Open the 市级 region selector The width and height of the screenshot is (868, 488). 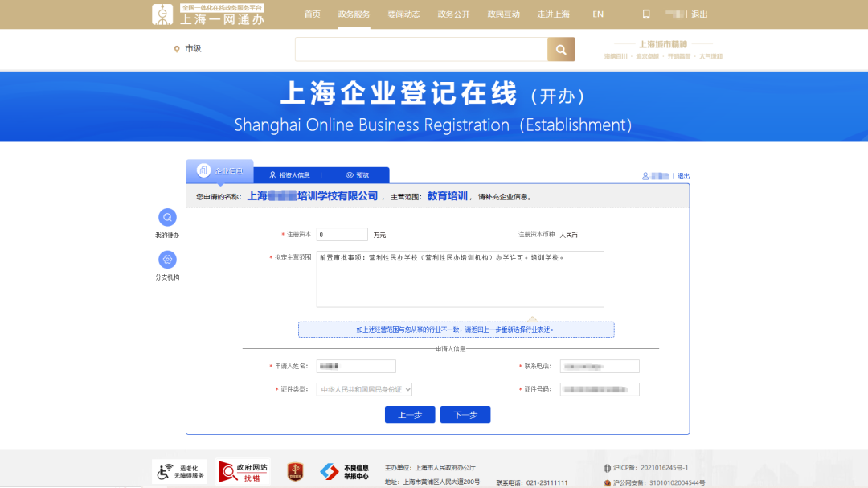[190, 49]
